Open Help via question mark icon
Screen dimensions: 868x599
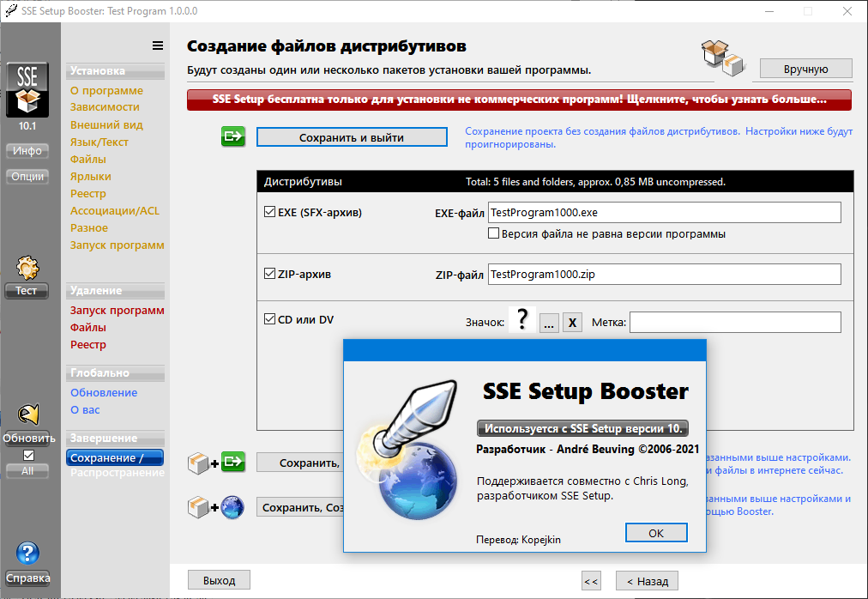coord(27,553)
